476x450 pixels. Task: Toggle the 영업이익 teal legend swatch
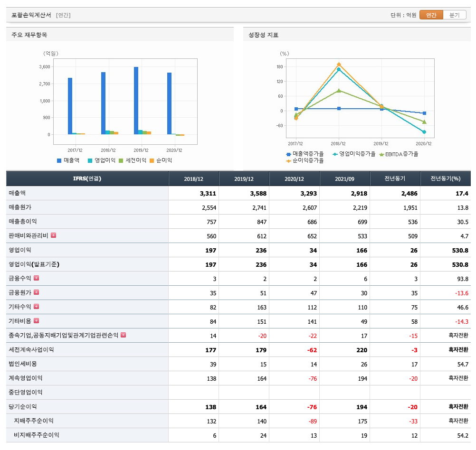tap(90, 160)
